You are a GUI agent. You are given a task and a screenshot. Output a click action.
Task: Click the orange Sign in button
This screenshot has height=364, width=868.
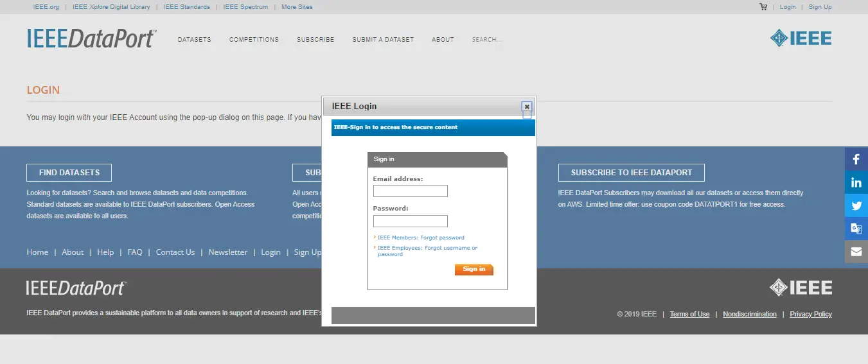click(474, 269)
